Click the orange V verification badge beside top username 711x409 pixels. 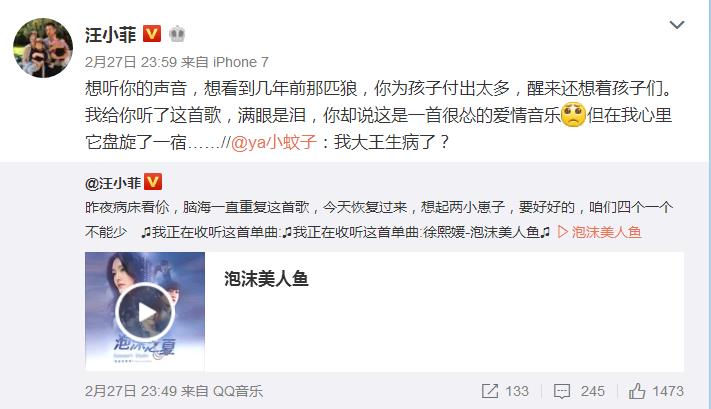pos(152,34)
